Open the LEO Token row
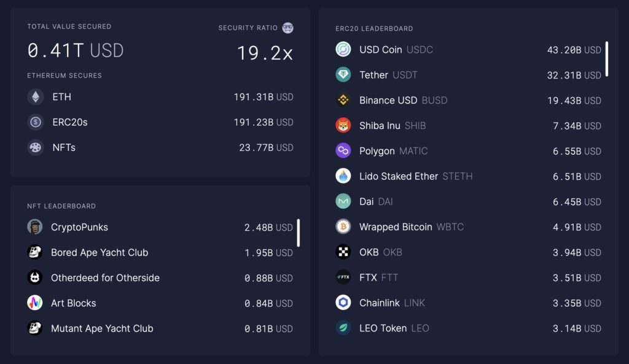Screen dimensions: 629x364 468,328
